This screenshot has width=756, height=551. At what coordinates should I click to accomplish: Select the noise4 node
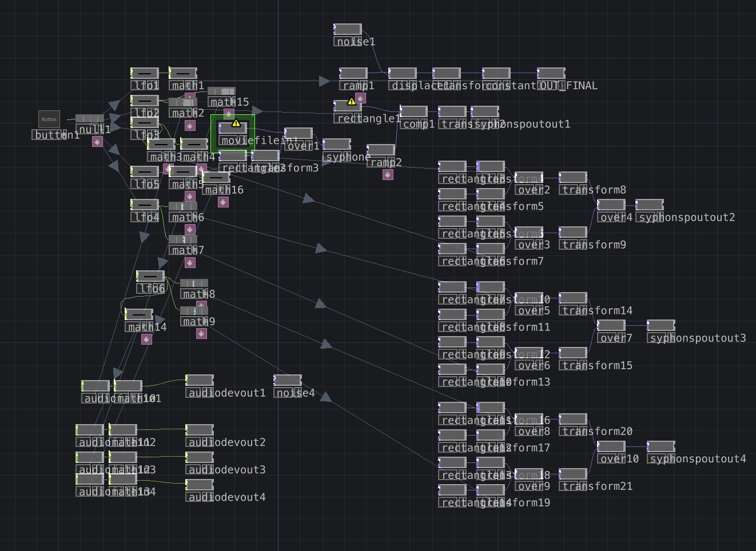point(288,380)
